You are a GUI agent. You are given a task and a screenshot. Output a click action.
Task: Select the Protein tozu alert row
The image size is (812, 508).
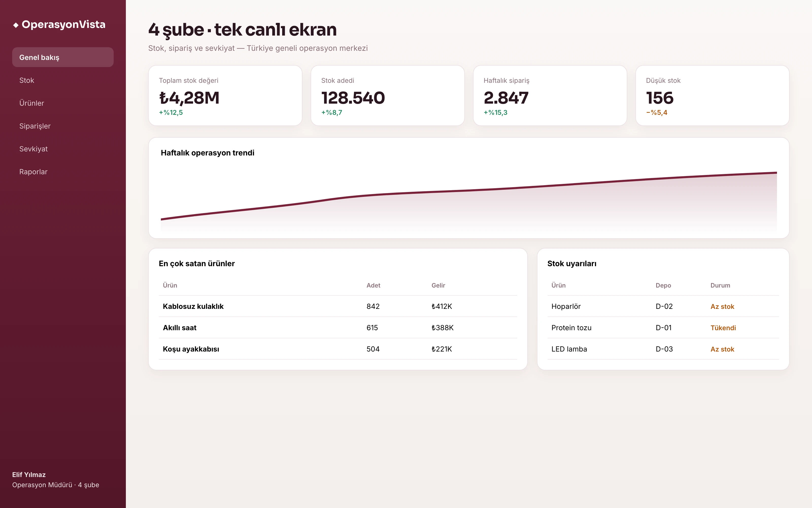tap(663, 328)
